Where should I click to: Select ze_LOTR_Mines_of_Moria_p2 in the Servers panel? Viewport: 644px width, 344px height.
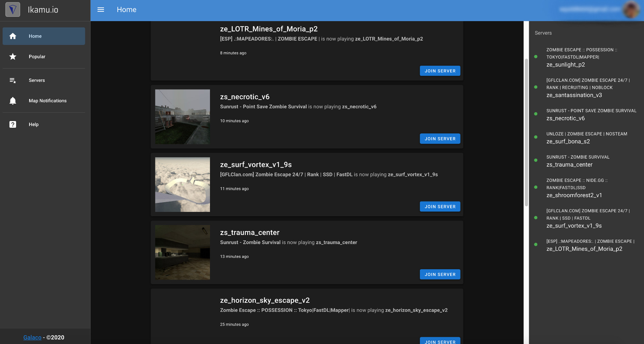pos(584,248)
